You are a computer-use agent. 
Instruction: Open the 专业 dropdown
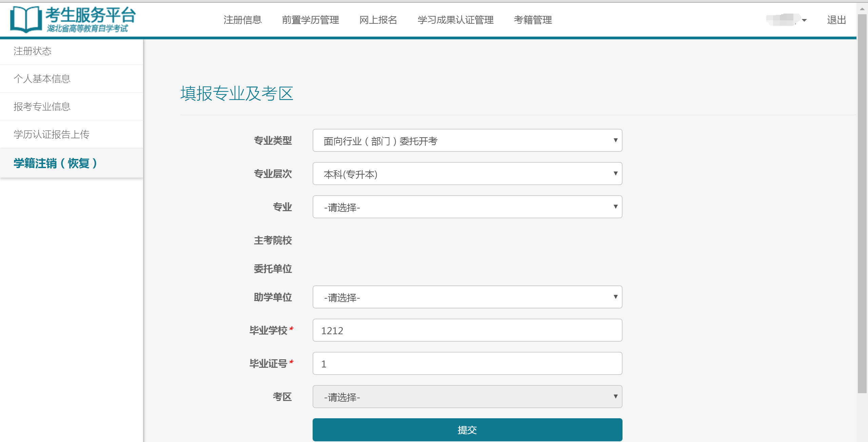point(467,207)
